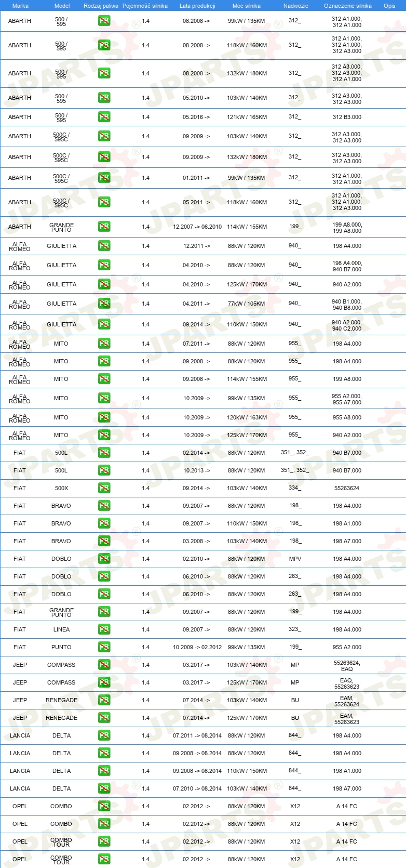Select the 334_ body code
The width and height of the screenshot is (406, 868).
click(x=295, y=488)
